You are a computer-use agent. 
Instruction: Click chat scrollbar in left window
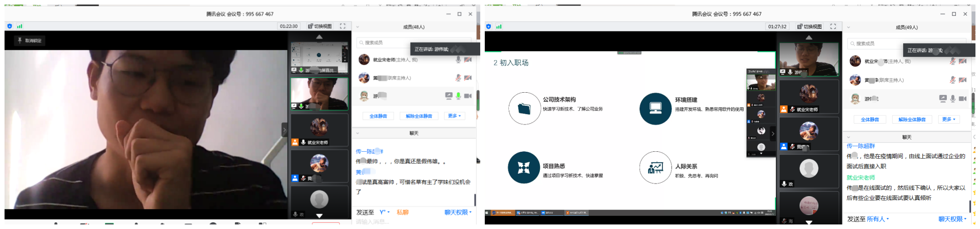click(475, 200)
